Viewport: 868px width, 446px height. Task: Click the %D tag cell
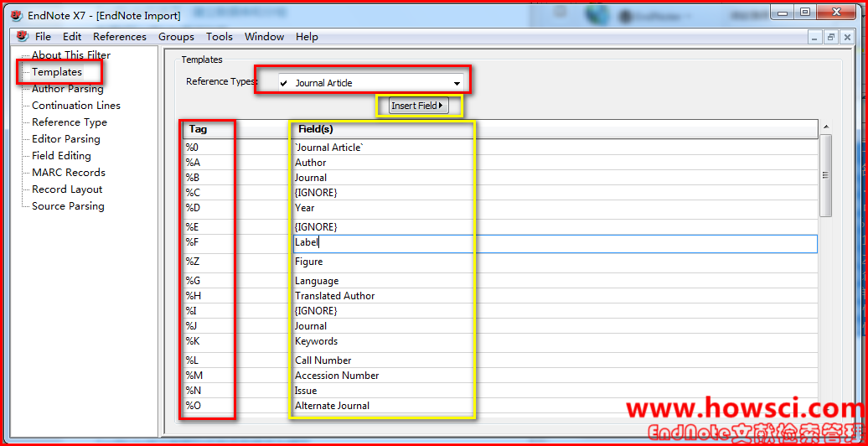pos(237,208)
